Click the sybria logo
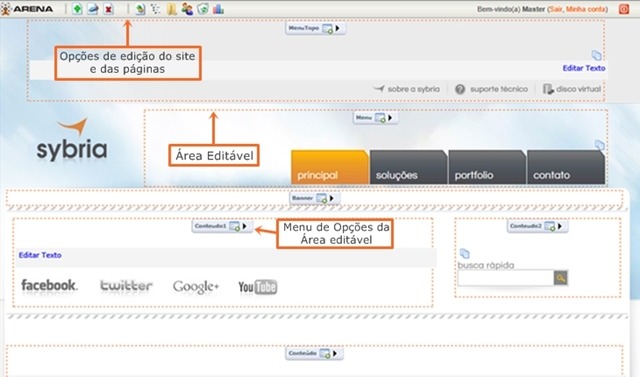Screen dimensions: 640x377 click(72, 141)
